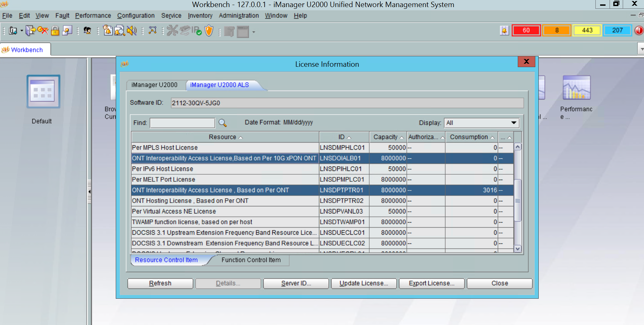Click the orange shield security icon
Screen dimensions: 644x325
pyautogui.click(x=209, y=31)
